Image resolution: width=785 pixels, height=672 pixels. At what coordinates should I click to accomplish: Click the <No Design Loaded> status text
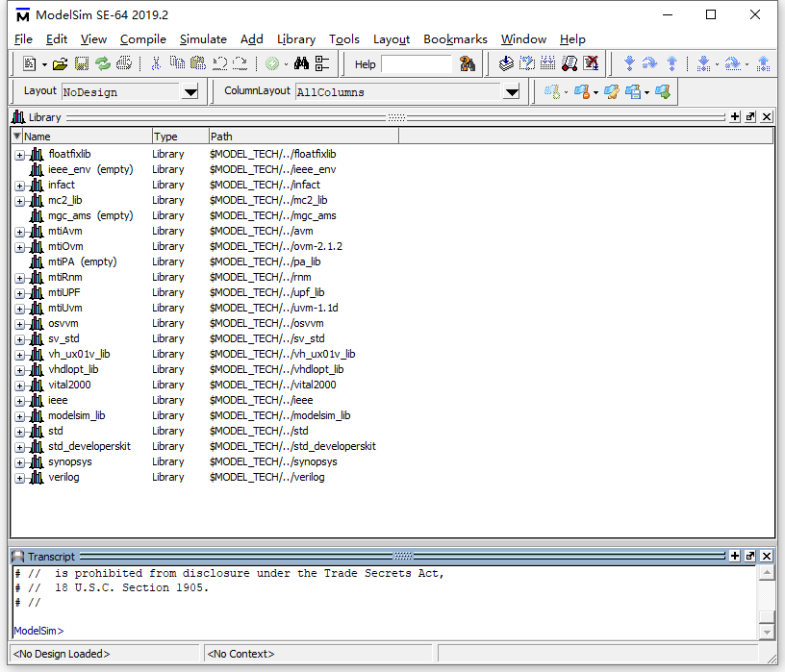point(61,654)
